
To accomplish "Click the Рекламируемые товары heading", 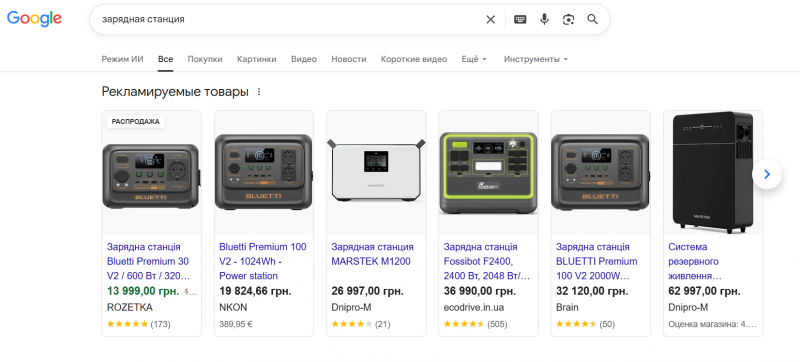I will tap(175, 92).
